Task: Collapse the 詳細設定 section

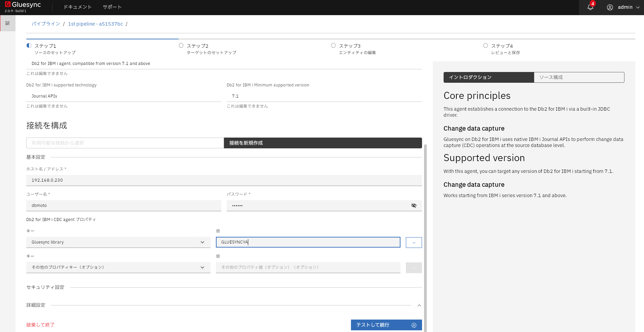Action: tap(419, 305)
